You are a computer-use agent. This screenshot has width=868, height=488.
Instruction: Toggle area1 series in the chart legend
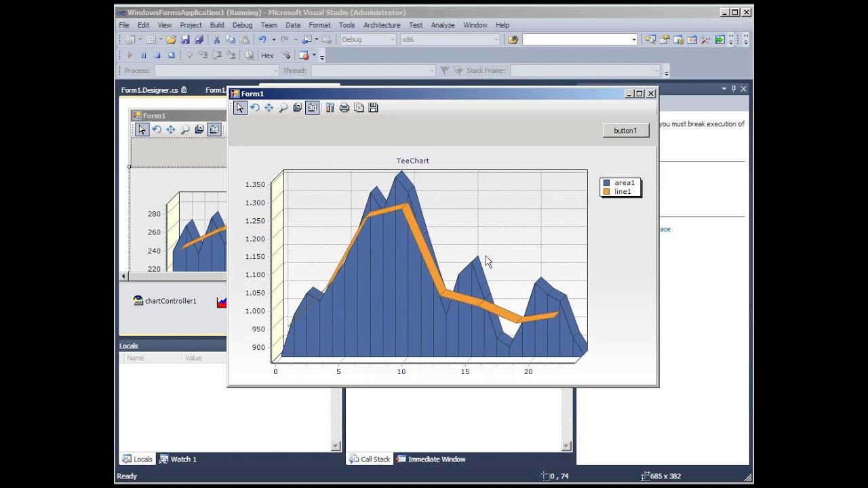619,183
